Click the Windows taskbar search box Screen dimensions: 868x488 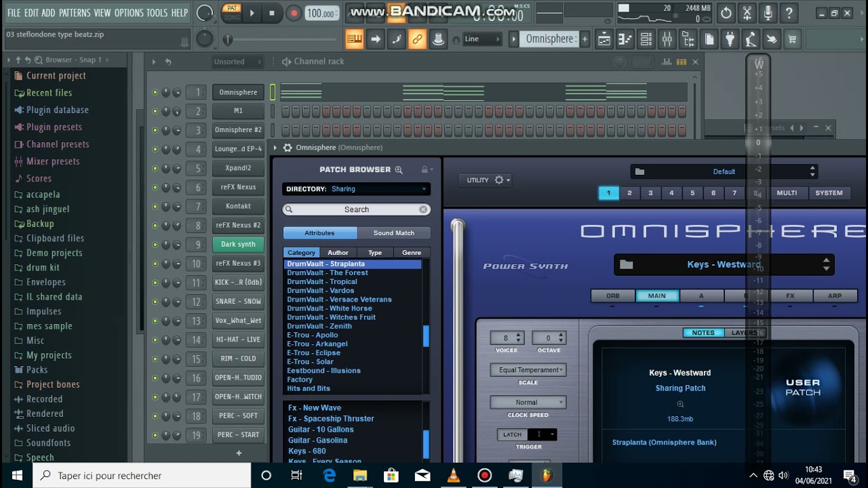(x=142, y=476)
